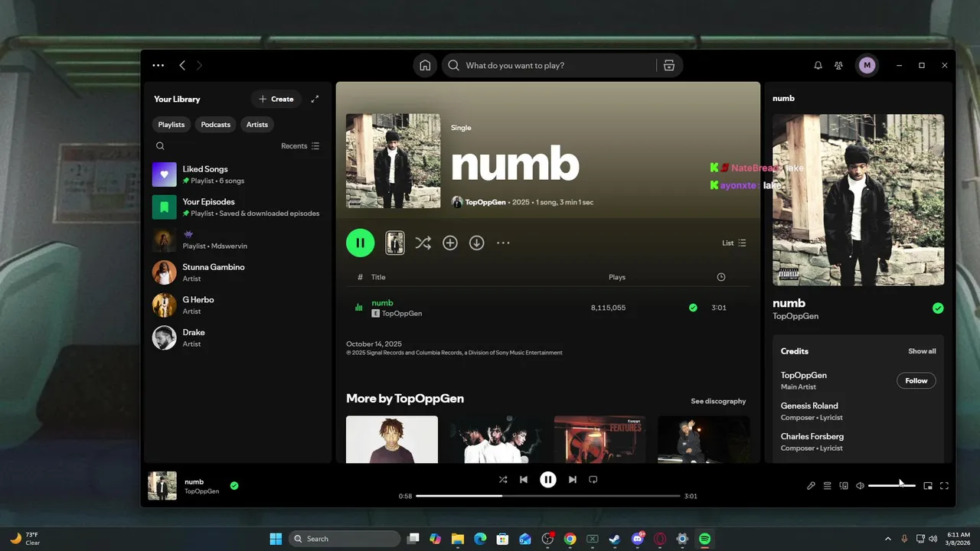The image size is (980, 551).
Task: Toggle repeat in the player bar
Action: (x=593, y=480)
